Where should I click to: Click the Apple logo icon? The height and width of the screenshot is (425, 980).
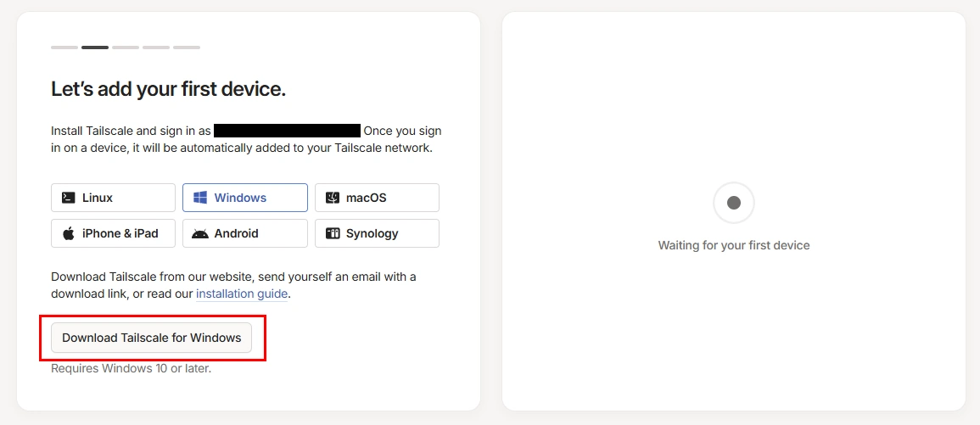click(x=68, y=233)
